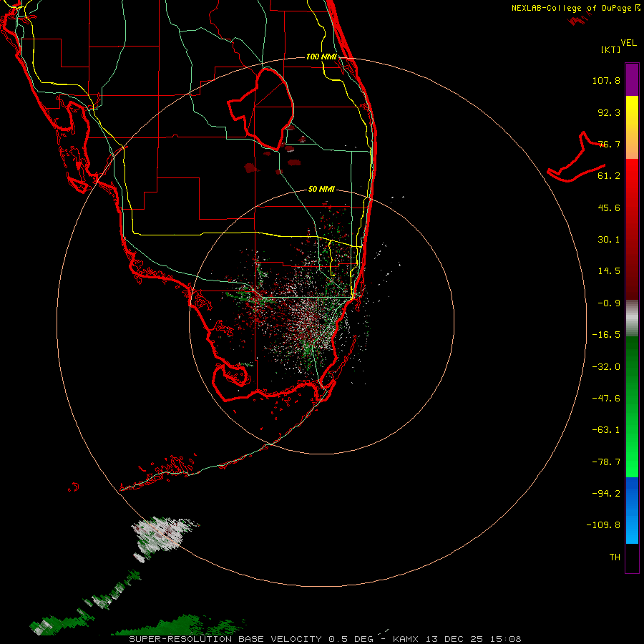
Task: Click the TH legend label
Action: point(615,557)
